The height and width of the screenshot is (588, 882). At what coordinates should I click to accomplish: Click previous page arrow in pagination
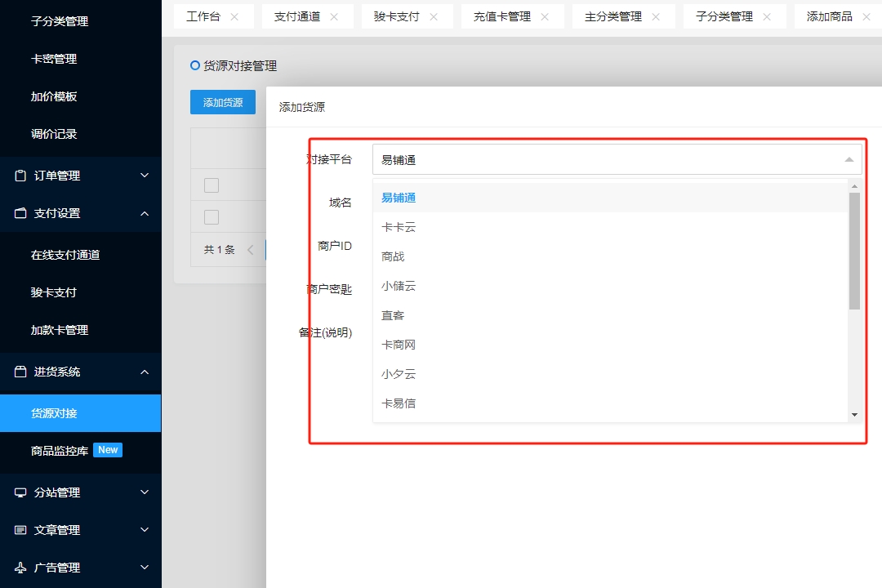[x=251, y=249]
